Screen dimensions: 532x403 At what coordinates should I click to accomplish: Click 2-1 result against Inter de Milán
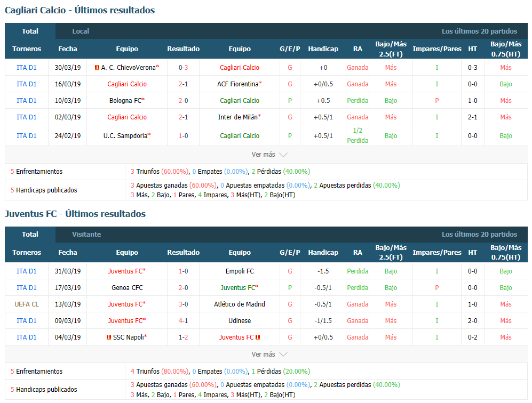click(183, 117)
